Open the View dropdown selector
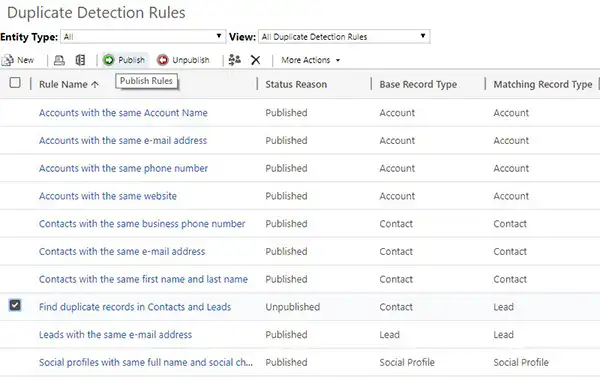This screenshot has height=392, width=600. pyautogui.click(x=344, y=37)
